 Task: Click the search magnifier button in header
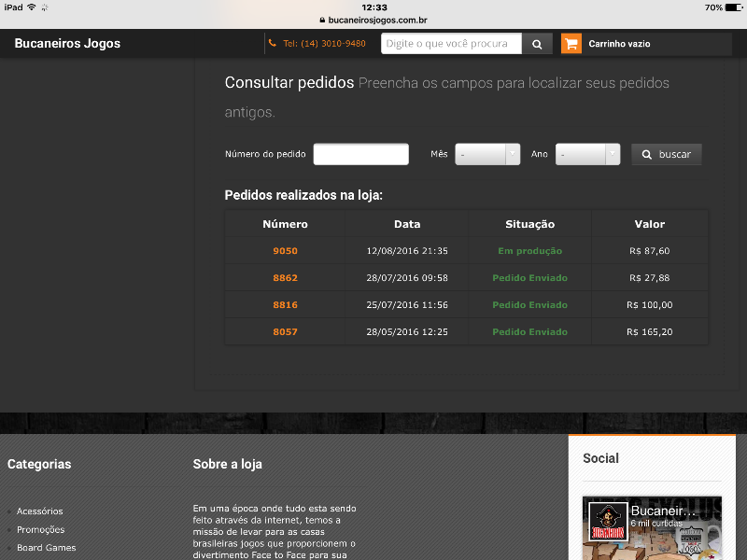[x=537, y=44]
